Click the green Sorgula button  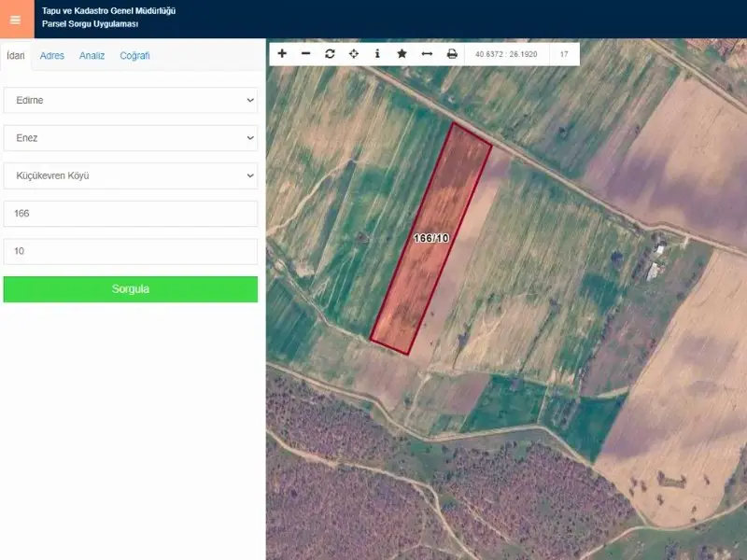click(x=131, y=289)
